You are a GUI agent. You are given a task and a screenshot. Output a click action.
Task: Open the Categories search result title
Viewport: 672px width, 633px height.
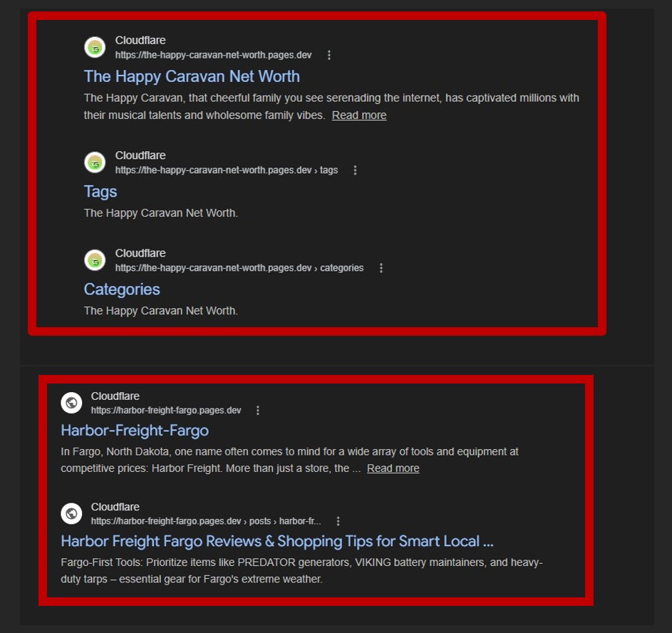click(122, 289)
